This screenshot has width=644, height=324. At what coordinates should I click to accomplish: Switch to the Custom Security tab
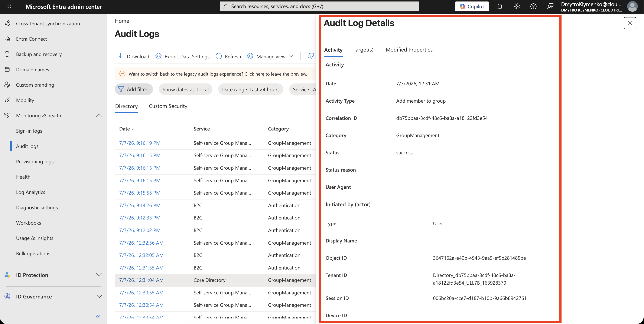[x=168, y=106]
